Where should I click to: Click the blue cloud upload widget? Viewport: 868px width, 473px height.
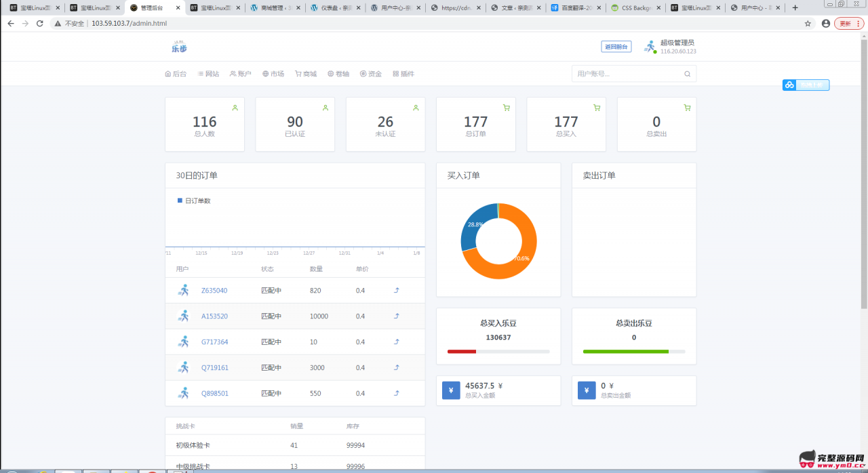(x=806, y=85)
